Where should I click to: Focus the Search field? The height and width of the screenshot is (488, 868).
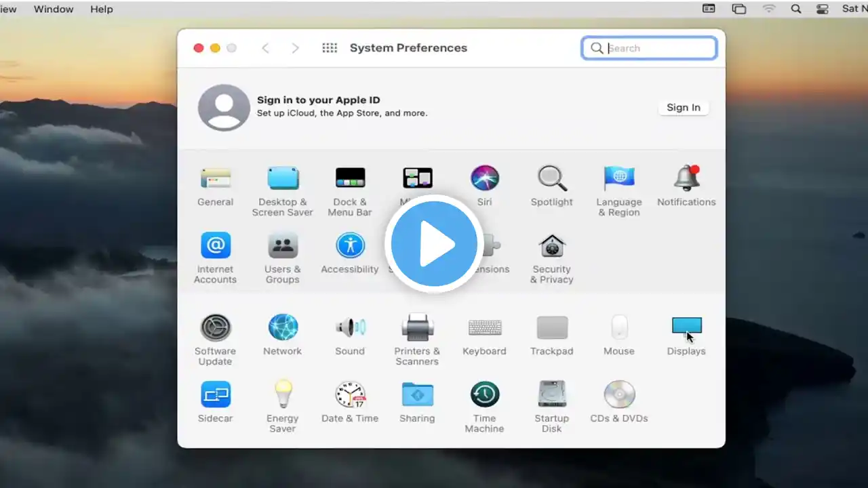(649, 48)
